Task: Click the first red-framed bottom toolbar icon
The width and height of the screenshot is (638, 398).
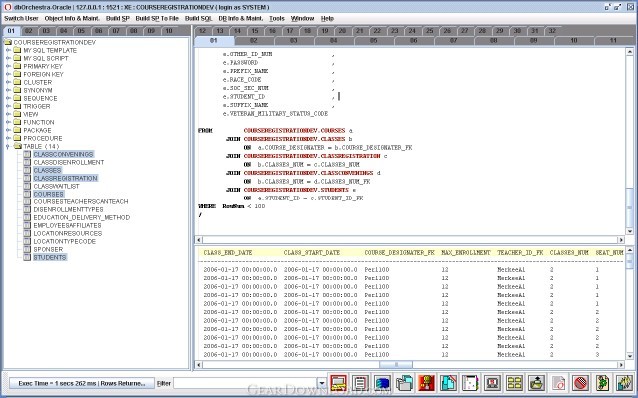Action: point(339,383)
